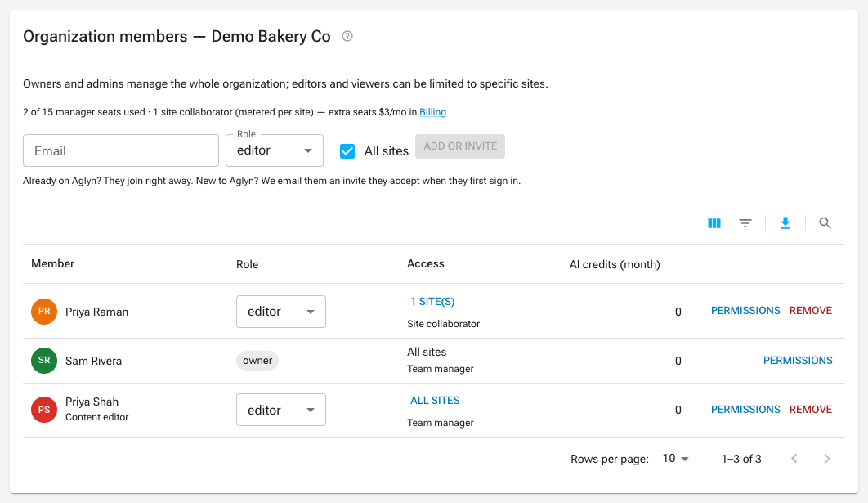Image resolution: width=868 pixels, height=503 pixels.
Task: Open the invite Role dropdown
Action: pyautogui.click(x=275, y=150)
